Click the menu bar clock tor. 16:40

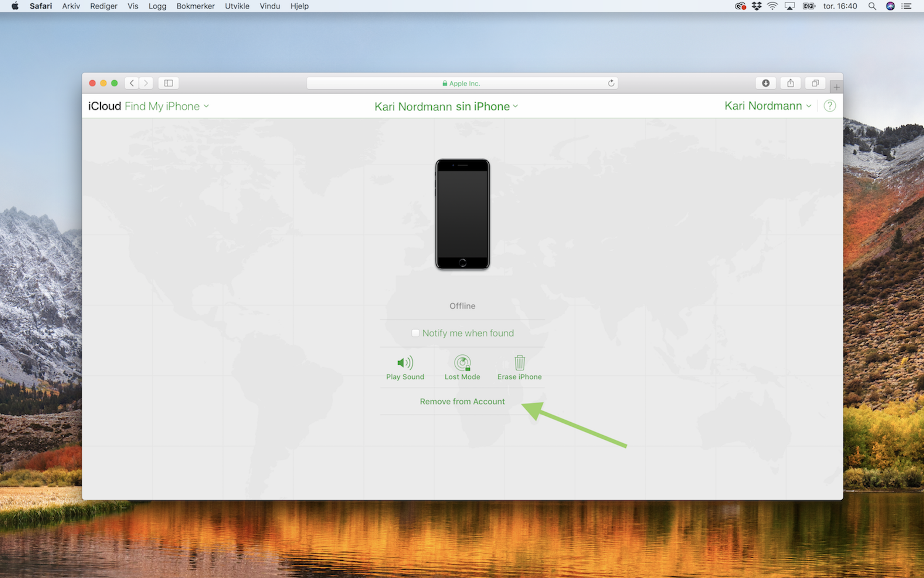point(840,6)
